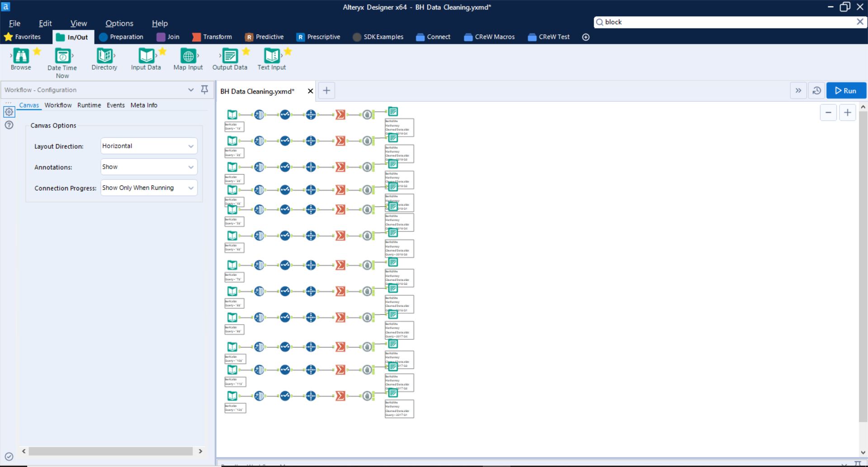Viewport: 868px width, 467px height.
Task: Toggle the favorite star on Input Data tool
Action: pyautogui.click(x=162, y=51)
